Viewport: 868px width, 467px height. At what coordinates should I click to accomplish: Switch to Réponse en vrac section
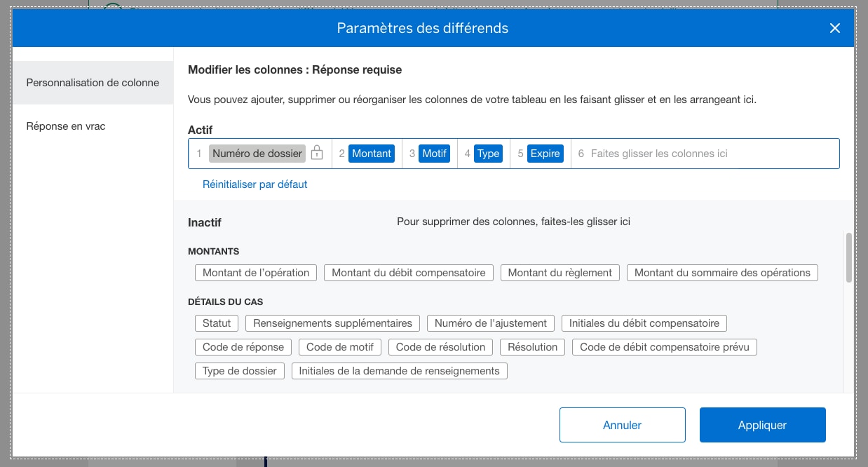click(x=65, y=126)
